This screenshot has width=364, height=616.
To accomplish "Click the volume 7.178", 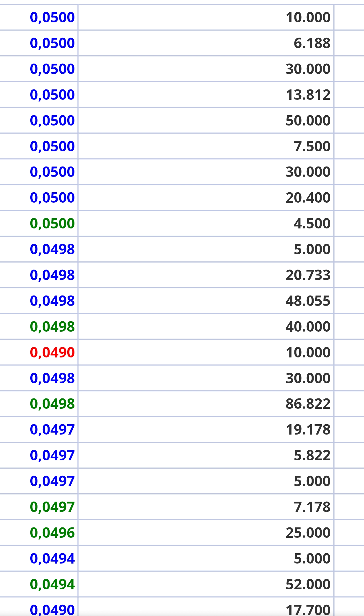I will click(312, 507).
